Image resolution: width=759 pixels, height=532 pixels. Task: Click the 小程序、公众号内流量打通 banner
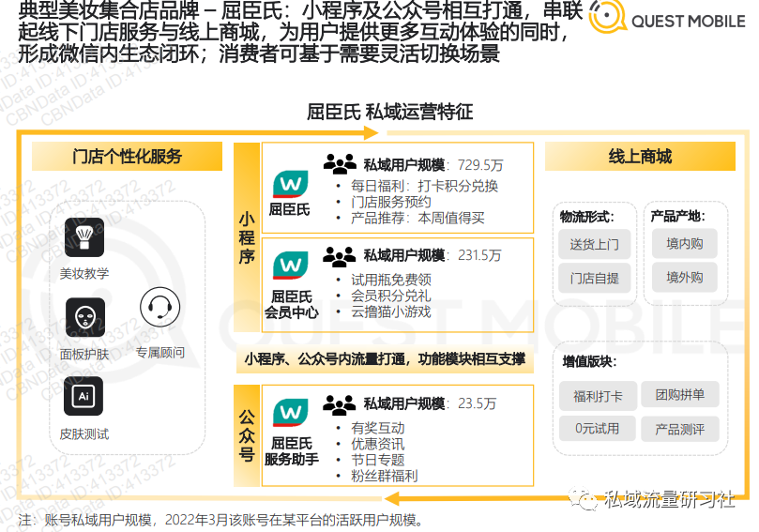385,359
